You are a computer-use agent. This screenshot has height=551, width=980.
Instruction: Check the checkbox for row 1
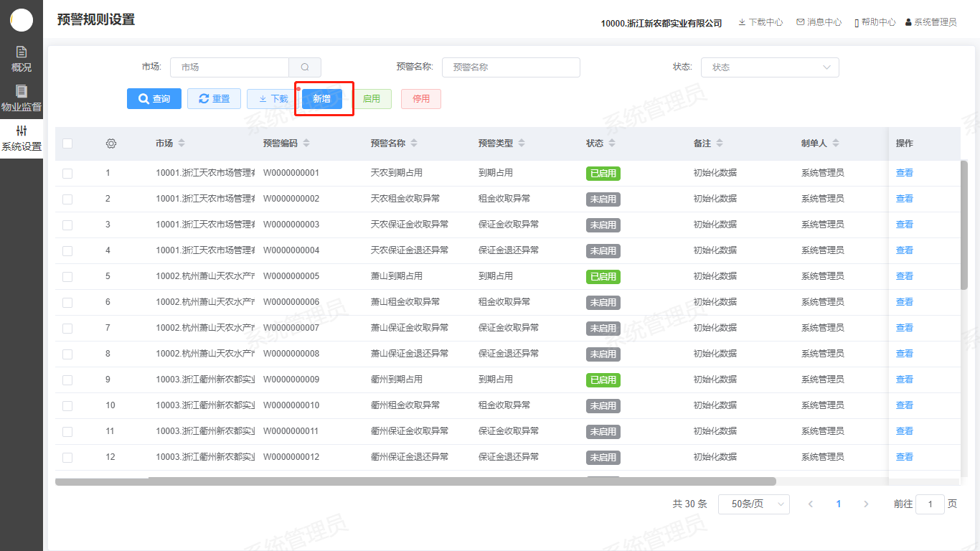[67, 173]
